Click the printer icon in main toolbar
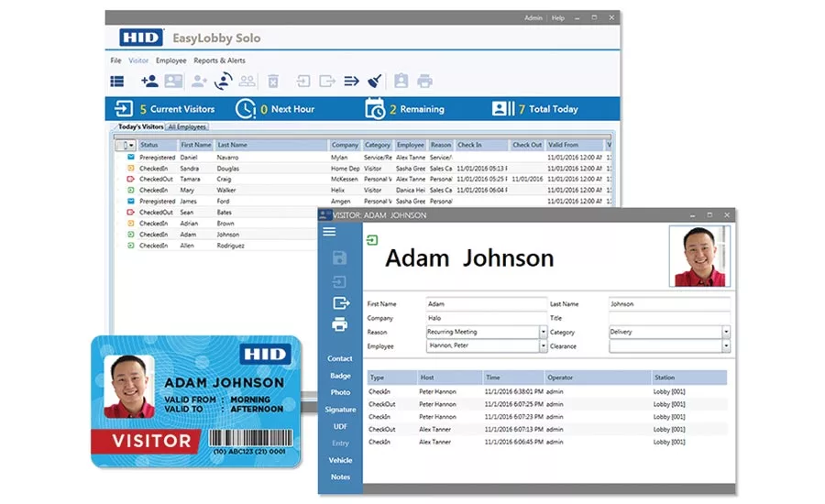This screenshot has height=504, width=825. click(x=424, y=81)
